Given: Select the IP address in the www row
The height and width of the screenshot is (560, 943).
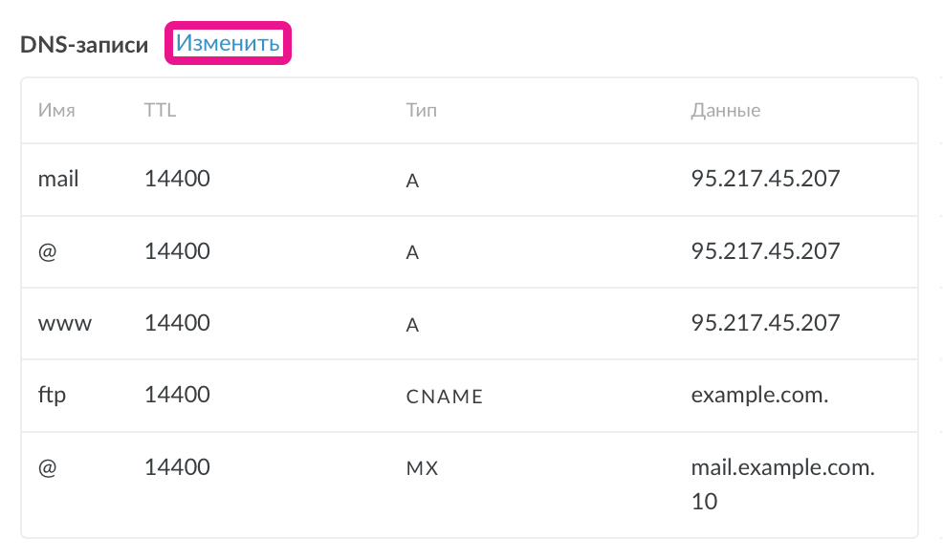Looking at the screenshot, I should [765, 323].
